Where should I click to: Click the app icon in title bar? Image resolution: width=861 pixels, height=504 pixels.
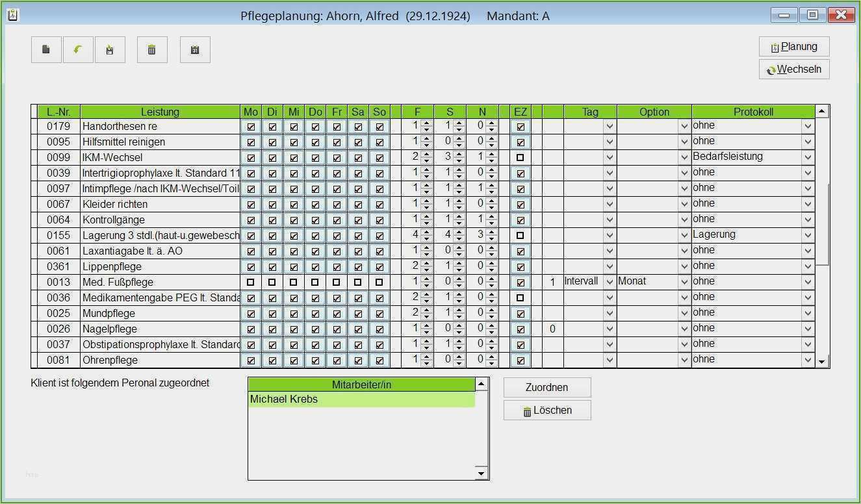12,15
